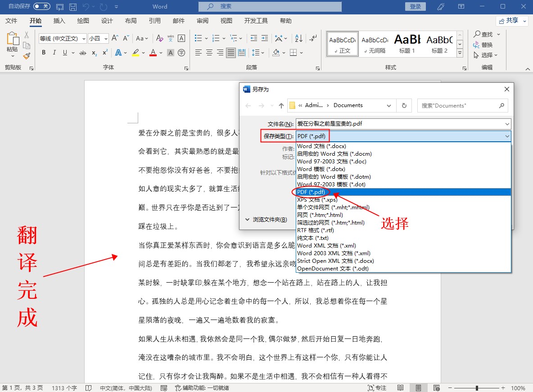Click the Increase Font Size icon

coord(115,38)
